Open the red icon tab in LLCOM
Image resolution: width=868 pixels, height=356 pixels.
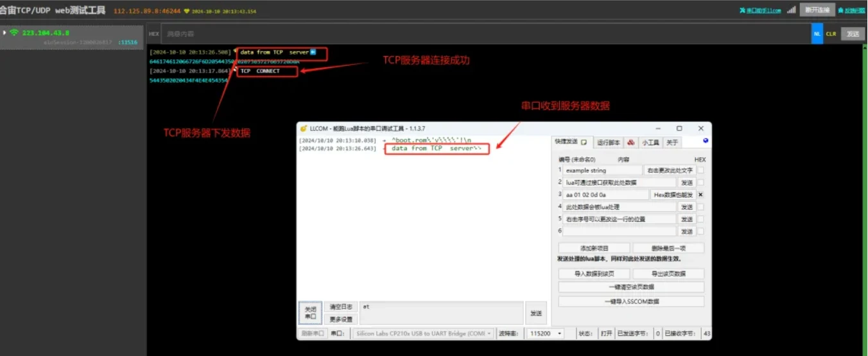[x=631, y=142]
